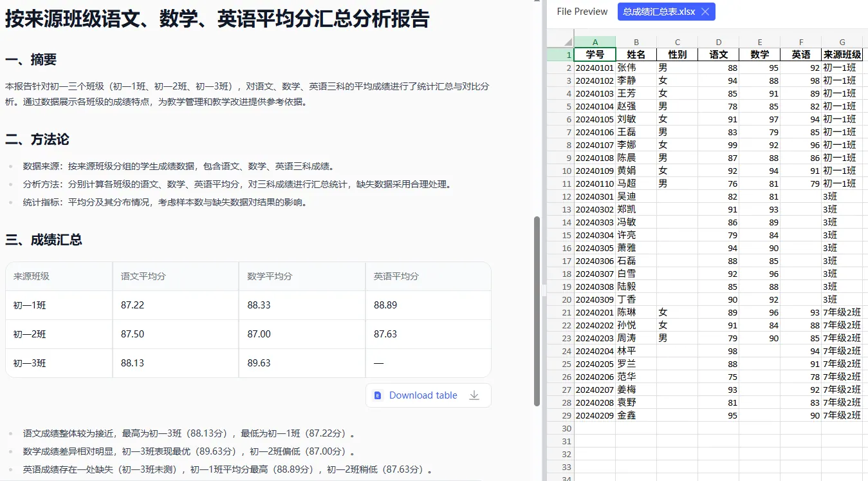This screenshot has height=481, width=868.
Task: Select the cell with name 金鑫
Action: click(636, 415)
